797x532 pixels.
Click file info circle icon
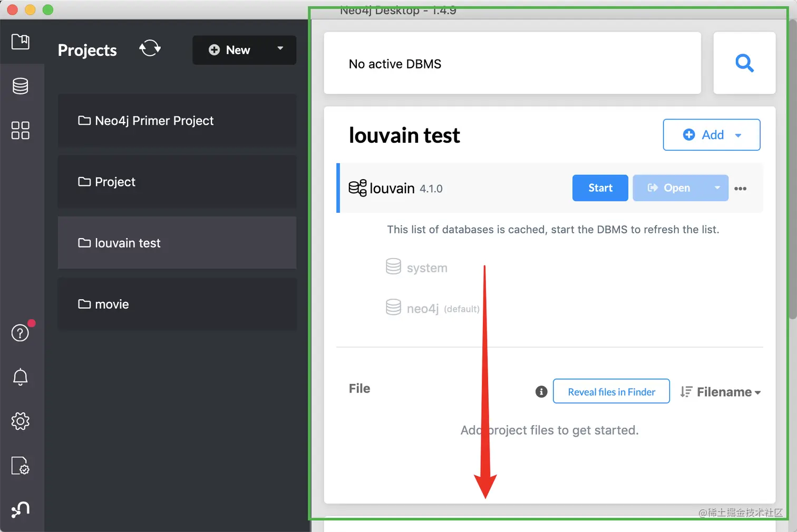541,392
